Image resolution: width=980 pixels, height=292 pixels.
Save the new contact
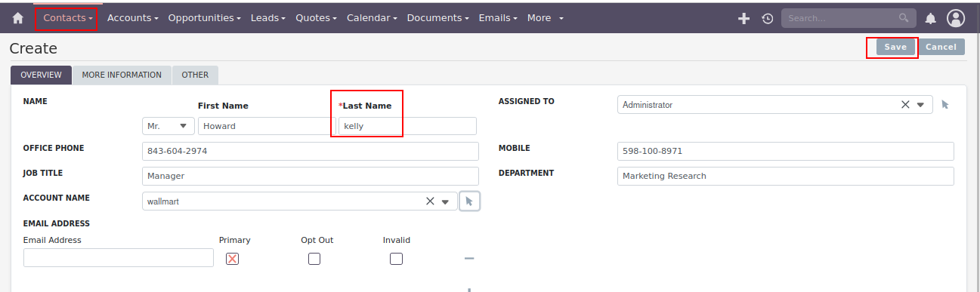click(x=895, y=47)
